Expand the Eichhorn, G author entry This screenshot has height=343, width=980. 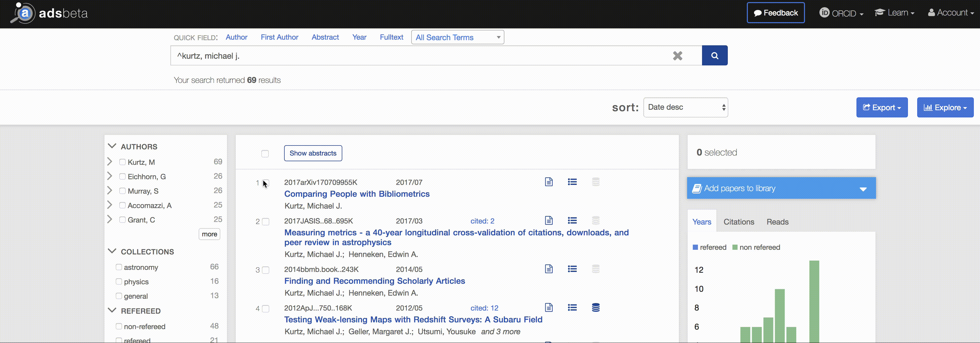point(110,176)
